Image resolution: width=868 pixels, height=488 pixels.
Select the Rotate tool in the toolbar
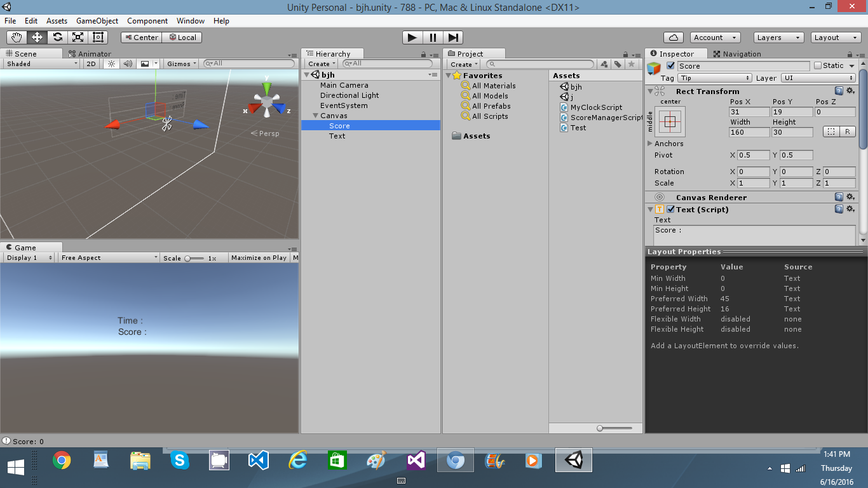click(57, 37)
